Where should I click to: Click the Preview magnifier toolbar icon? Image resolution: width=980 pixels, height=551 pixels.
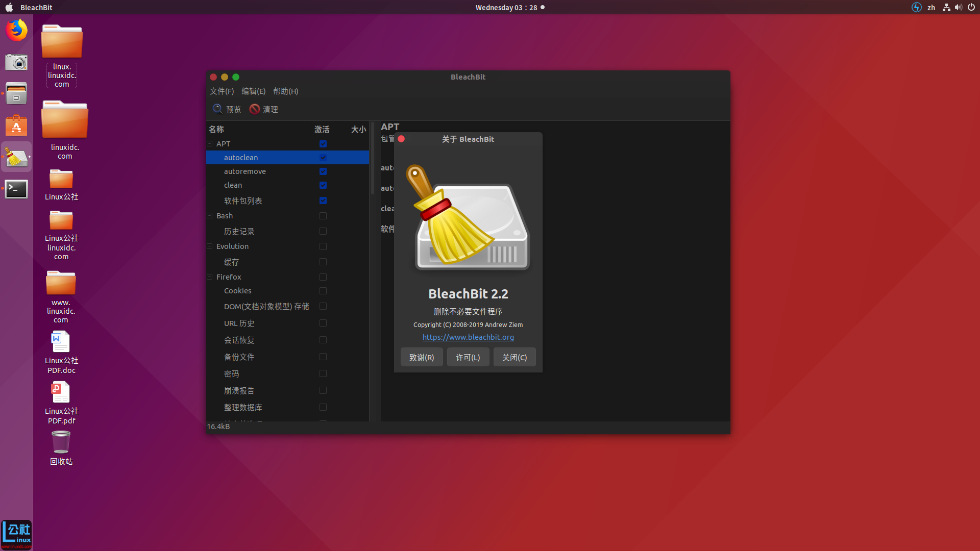217,109
